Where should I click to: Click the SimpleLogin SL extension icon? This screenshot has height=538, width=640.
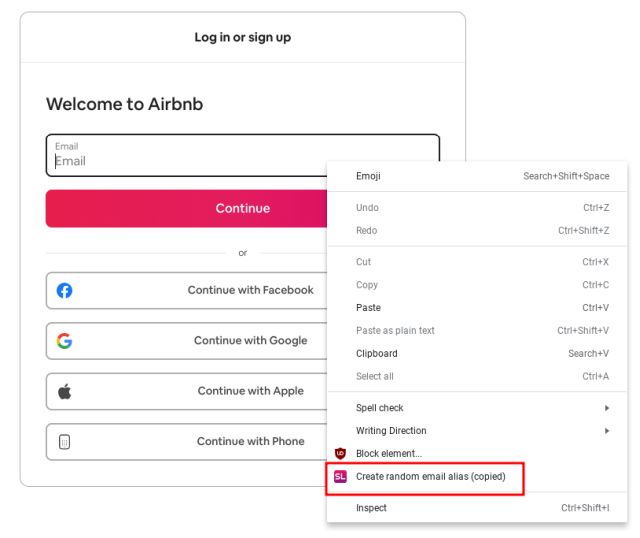tap(340, 476)
